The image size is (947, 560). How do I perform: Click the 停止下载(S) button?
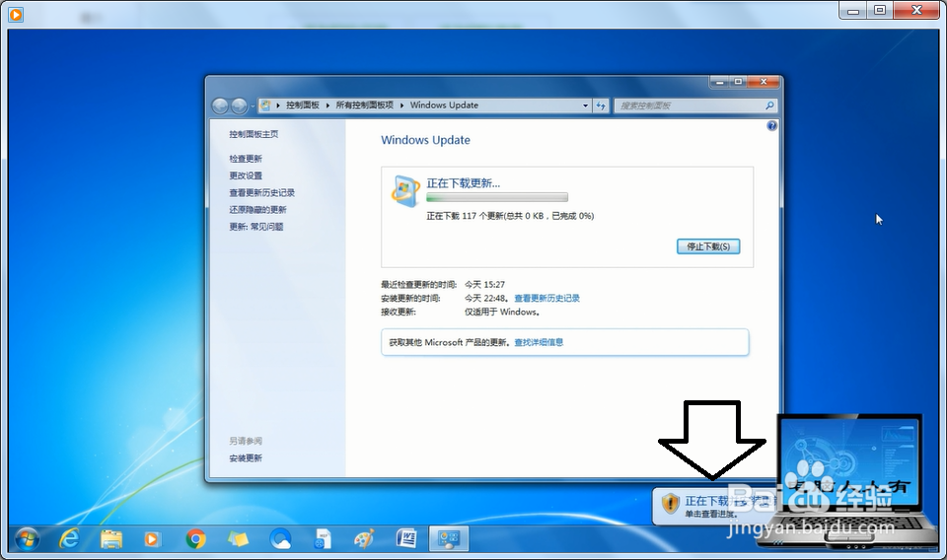click(x=708, y=246)
